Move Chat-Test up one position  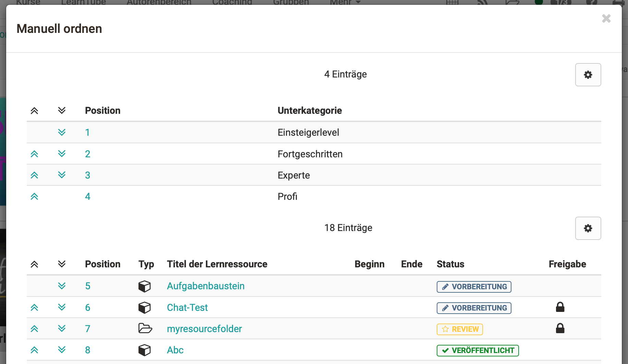(34, 307)
